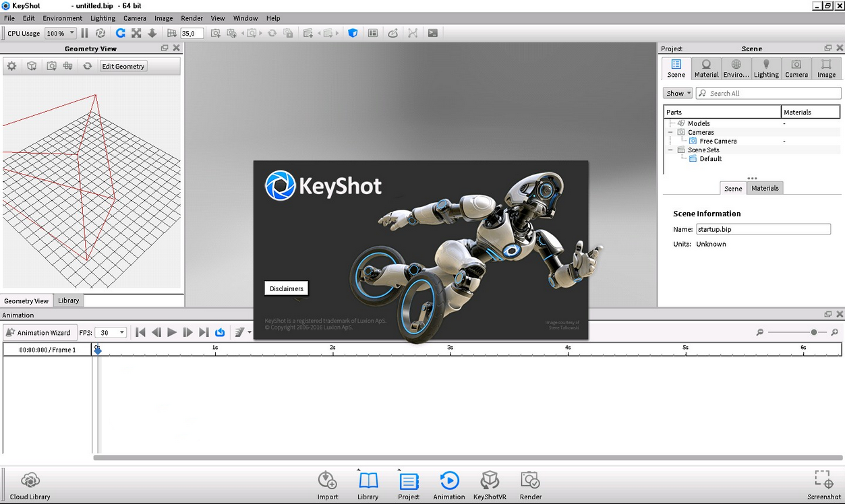Switch to the Material tab in Project
Viewport: 845px width, 504px height.
coord(706,69)
